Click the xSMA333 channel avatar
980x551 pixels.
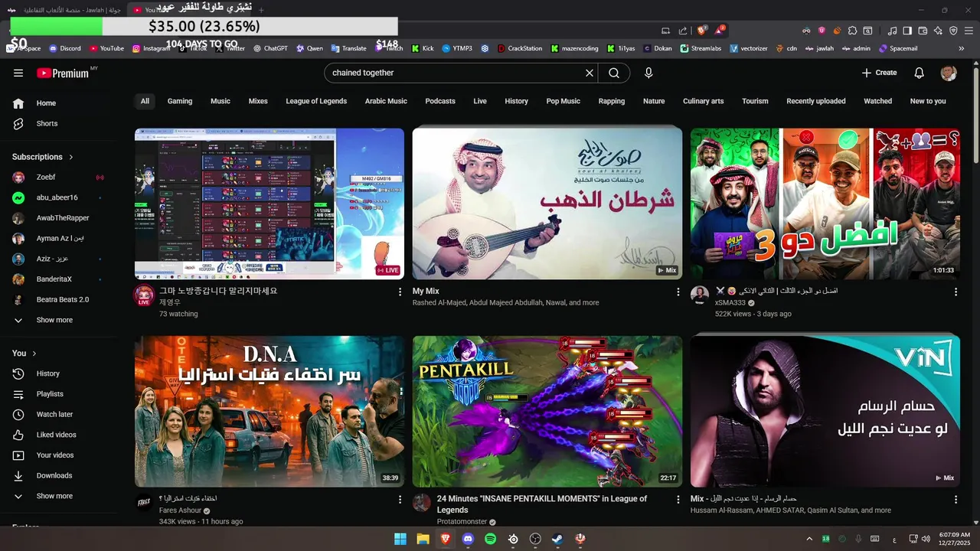[700, 295]
